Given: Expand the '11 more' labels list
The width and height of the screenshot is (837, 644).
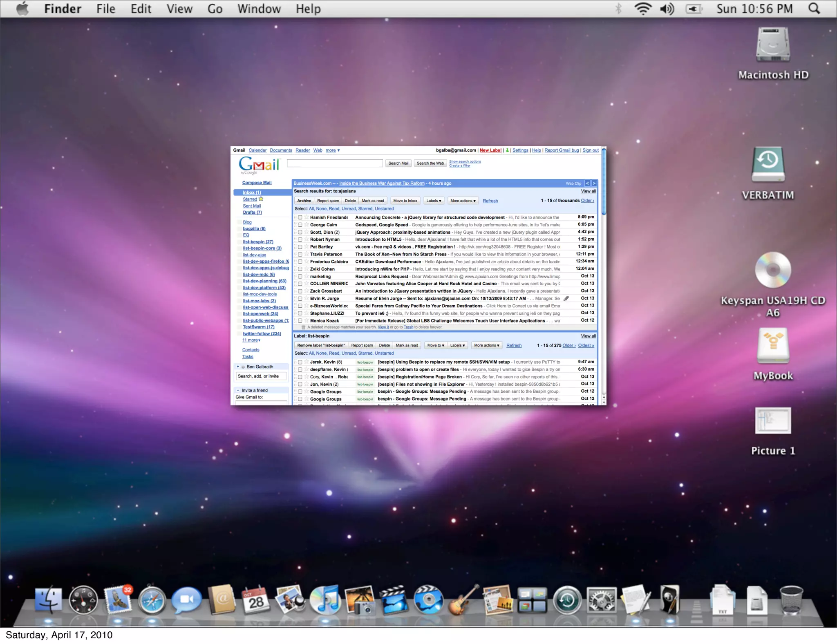Looking at the screenshot, I should [x=251, y=340].
